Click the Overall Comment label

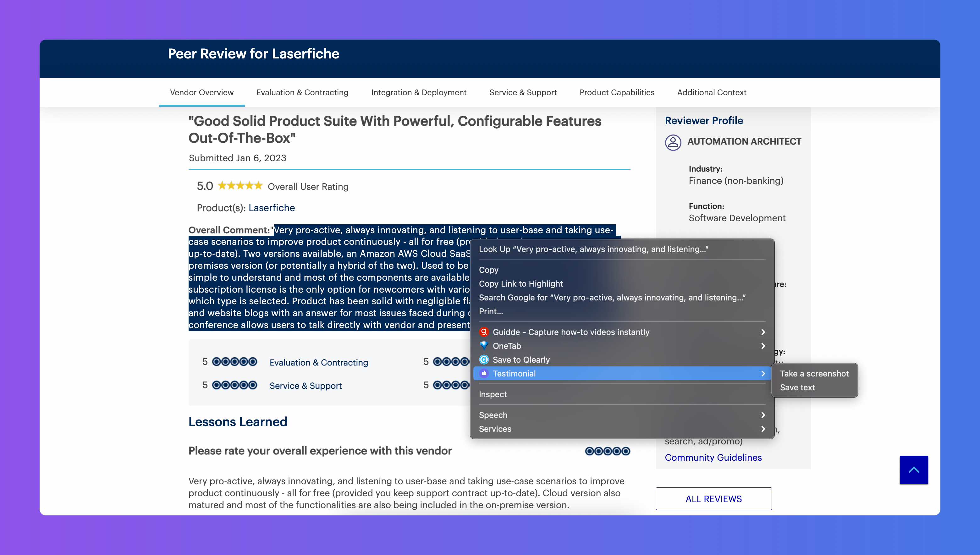(229, 230)
